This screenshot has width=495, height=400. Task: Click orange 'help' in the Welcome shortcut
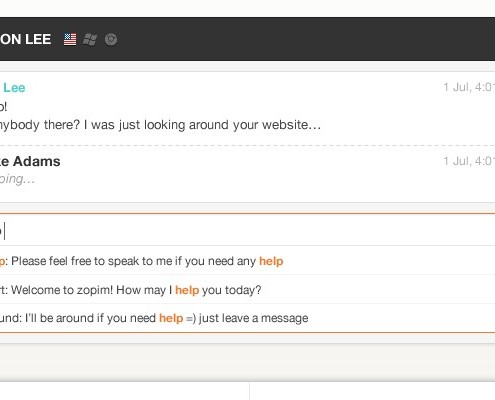coord(187,290)
